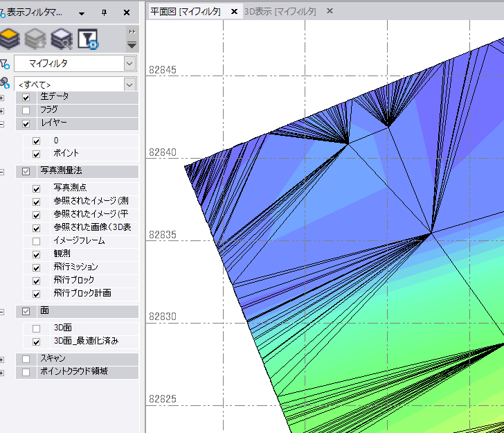Click the greyed-out layer stack icon
Screen dimensions: 504x433
click(35, 38)
